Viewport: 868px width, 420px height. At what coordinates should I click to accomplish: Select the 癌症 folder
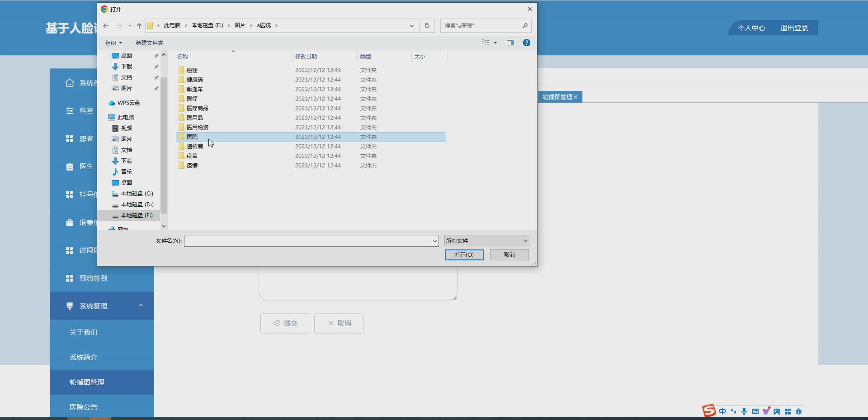pyautogui.click(x=192, y=70)
